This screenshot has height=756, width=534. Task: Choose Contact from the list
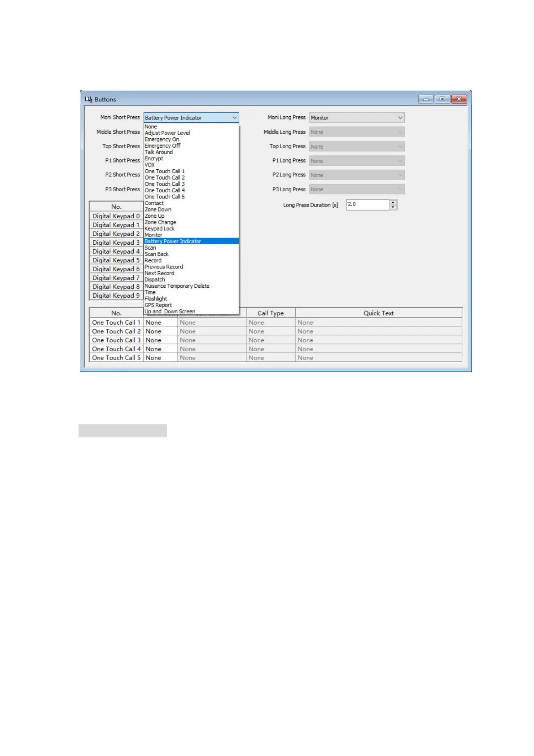pos(191,203)
